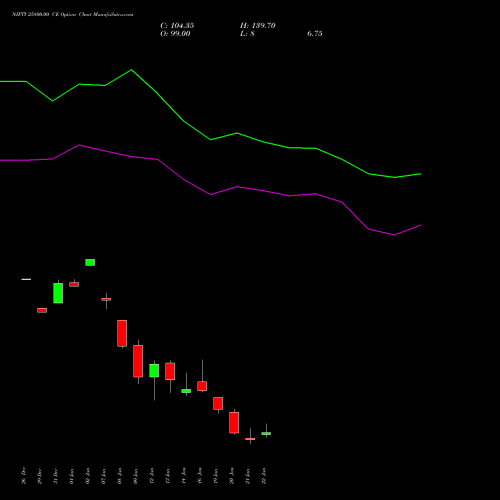Click the value 6.75 in the header

tap(315, 34)
